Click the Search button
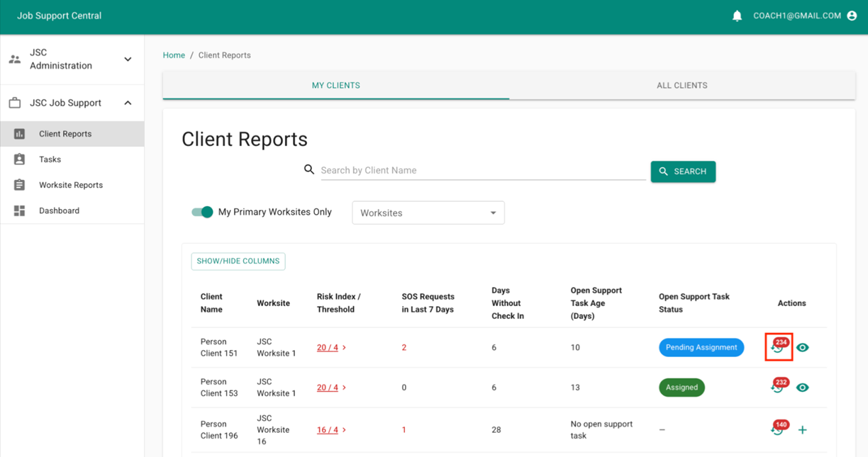Image resolution: width=868 pixels, height=457 pixels. (x=683, y=171)
